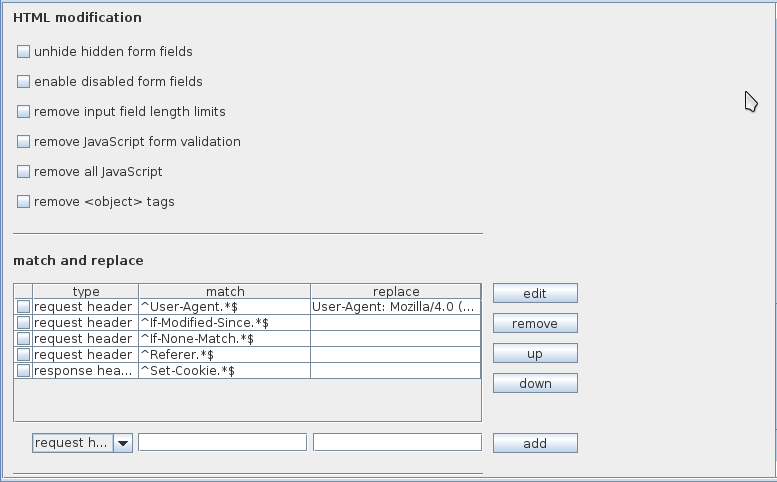Check remove input field length limits
The height and width of the screenshot is (482, 777).
(x=23, y=111)
